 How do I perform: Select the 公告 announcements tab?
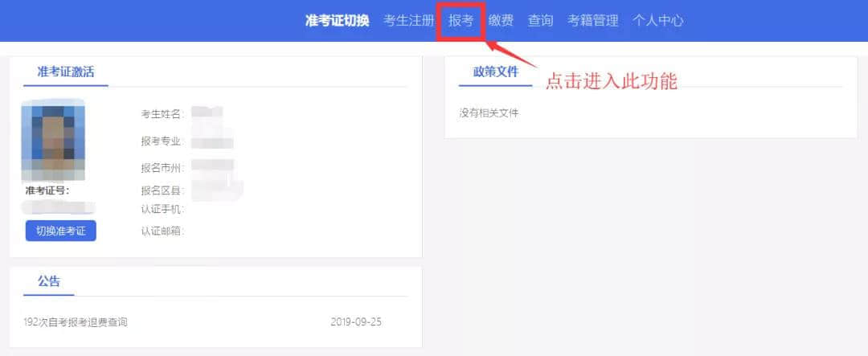[x=49, y=281]
